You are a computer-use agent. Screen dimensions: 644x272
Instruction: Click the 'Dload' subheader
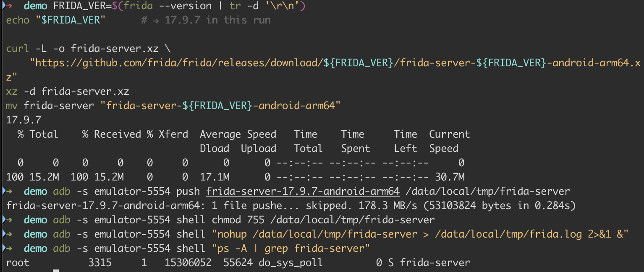pos(215,149)
